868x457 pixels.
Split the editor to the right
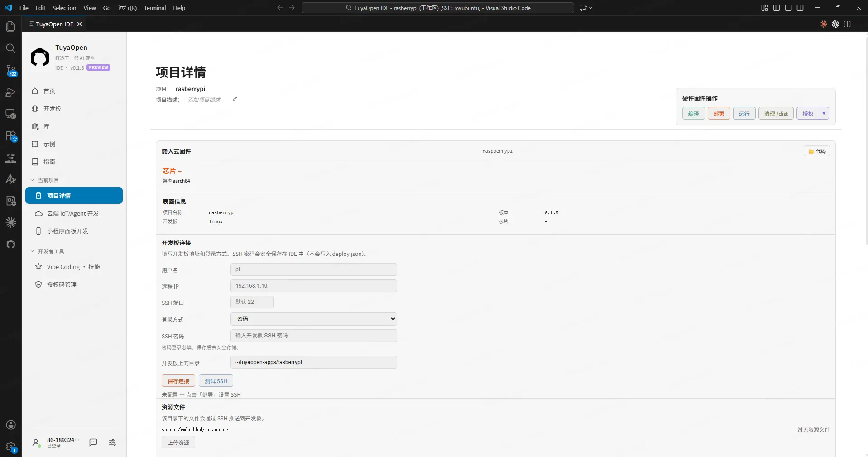(x=847, y=24)
